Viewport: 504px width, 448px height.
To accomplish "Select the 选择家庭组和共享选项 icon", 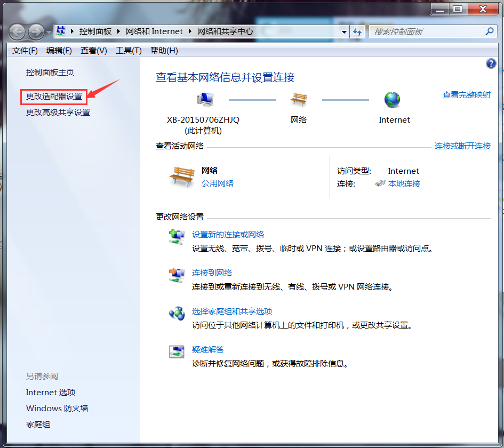I will [177, 314].
